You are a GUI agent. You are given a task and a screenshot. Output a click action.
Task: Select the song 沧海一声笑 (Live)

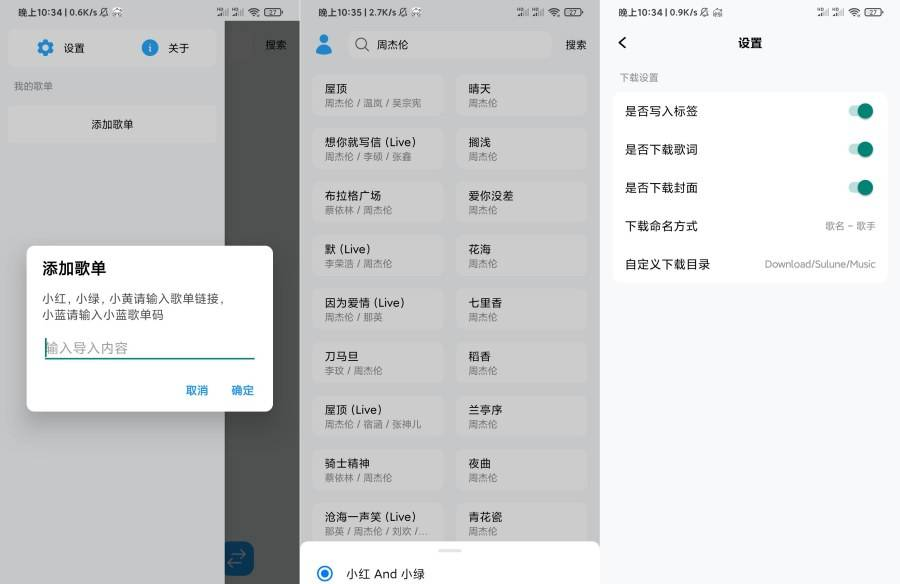tap(378, 522)
